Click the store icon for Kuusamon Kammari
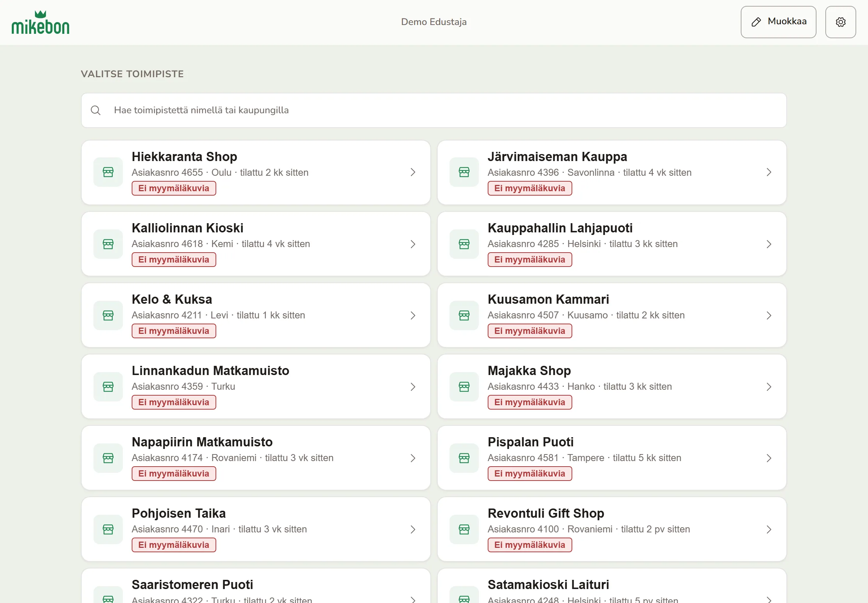Screen dimensions: 868x603 click(x=464, y=315)
